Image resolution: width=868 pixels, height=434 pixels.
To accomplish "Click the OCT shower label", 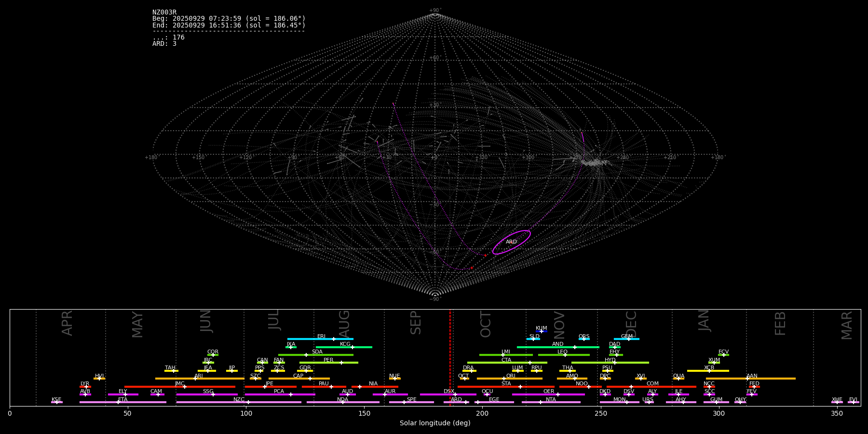I will (x=463, y=376).
